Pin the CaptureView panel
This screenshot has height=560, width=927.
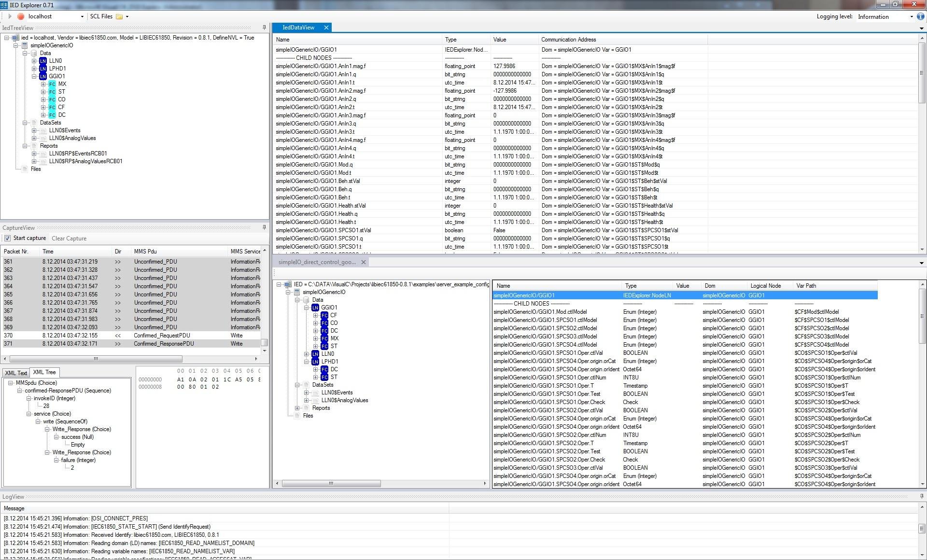[264, 227]
